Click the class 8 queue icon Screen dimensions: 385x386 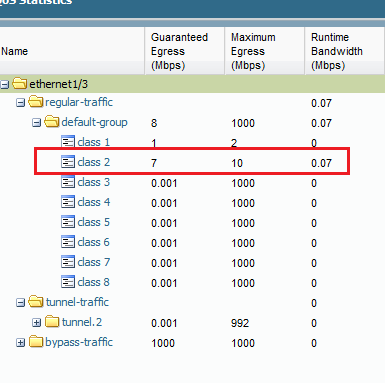(x=68, y=282)
